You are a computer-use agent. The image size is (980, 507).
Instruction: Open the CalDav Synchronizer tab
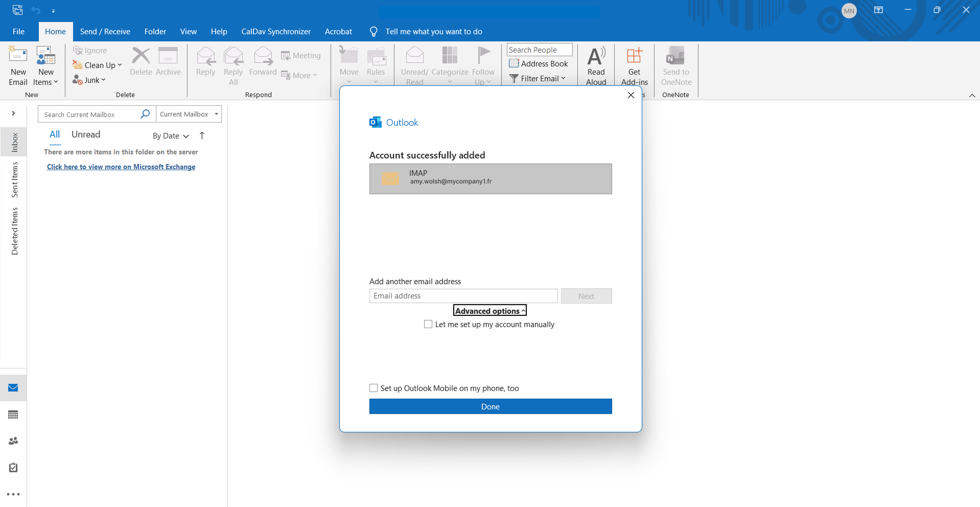276,31
